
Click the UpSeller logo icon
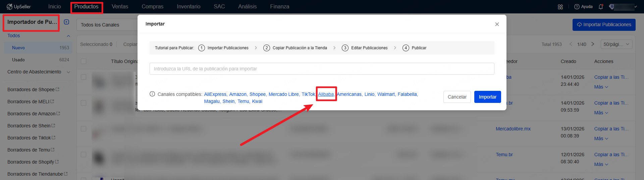[9, 7]
